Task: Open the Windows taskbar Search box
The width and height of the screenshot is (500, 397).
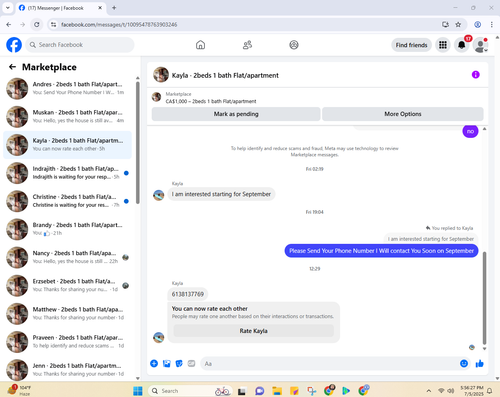Action: coord(190,391)
